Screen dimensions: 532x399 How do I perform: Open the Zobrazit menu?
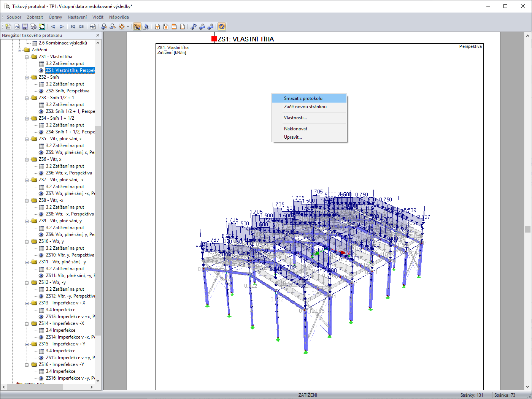point(35,17)
